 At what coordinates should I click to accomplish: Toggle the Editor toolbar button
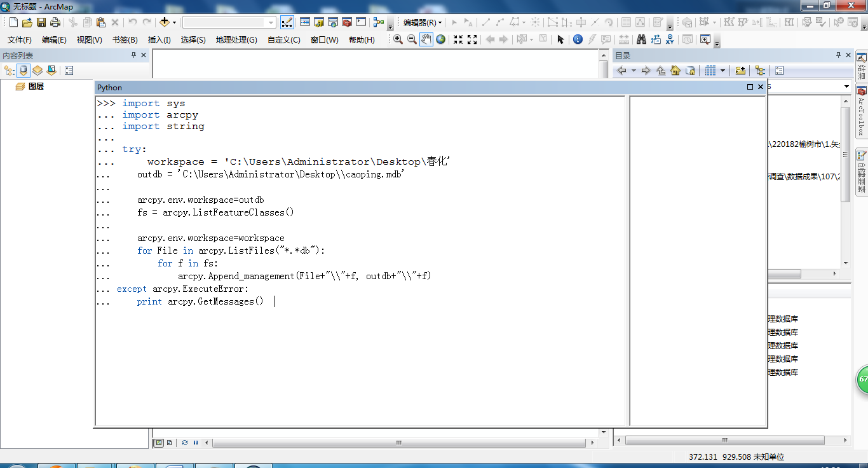287,22
